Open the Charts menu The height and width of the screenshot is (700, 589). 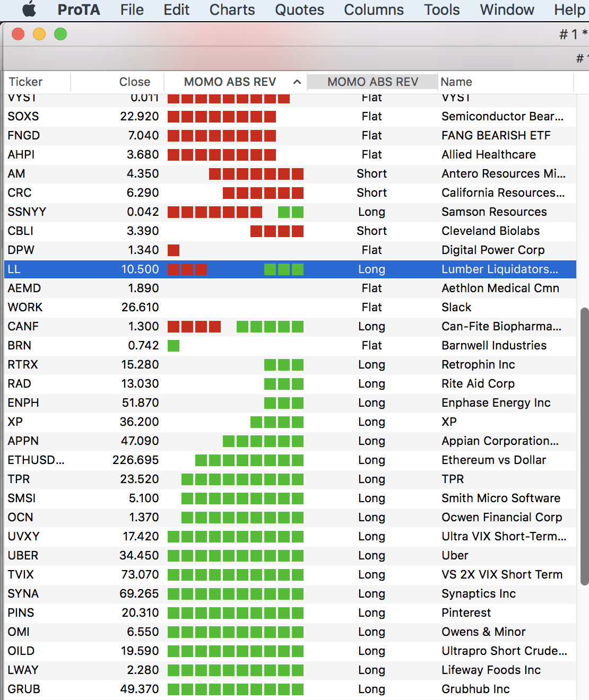point(232,10)
